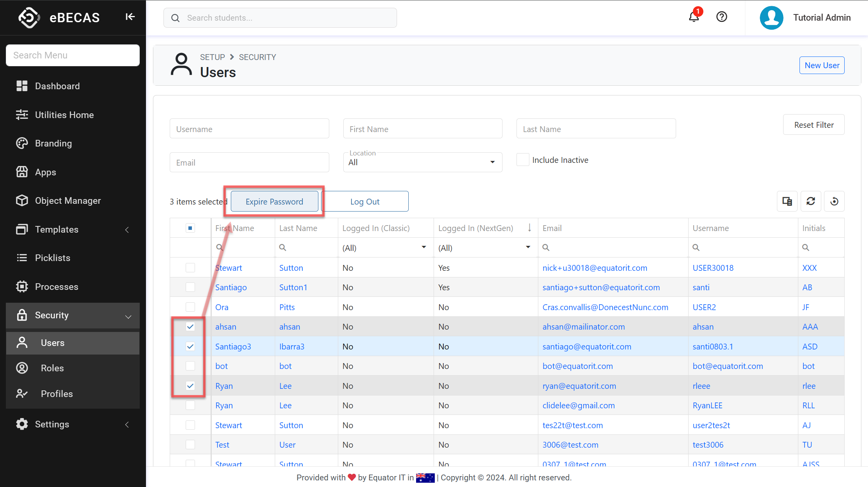Click the notification bell icon
The image size is (868, 487).
click(694, 17)
